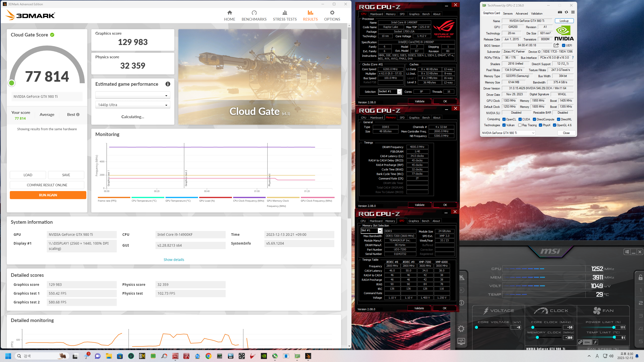Toggle the CUDA checkbox
644x362 pixels.
pos(520,119)
